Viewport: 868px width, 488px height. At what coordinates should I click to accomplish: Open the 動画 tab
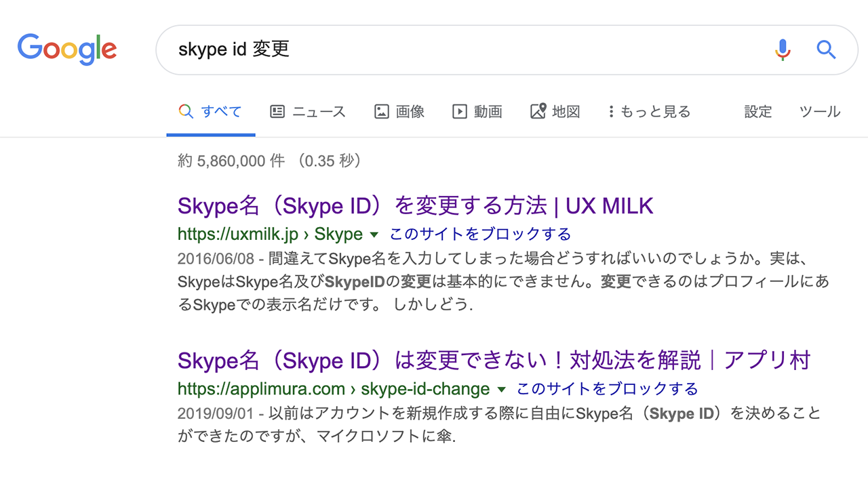tap(477, 112)
